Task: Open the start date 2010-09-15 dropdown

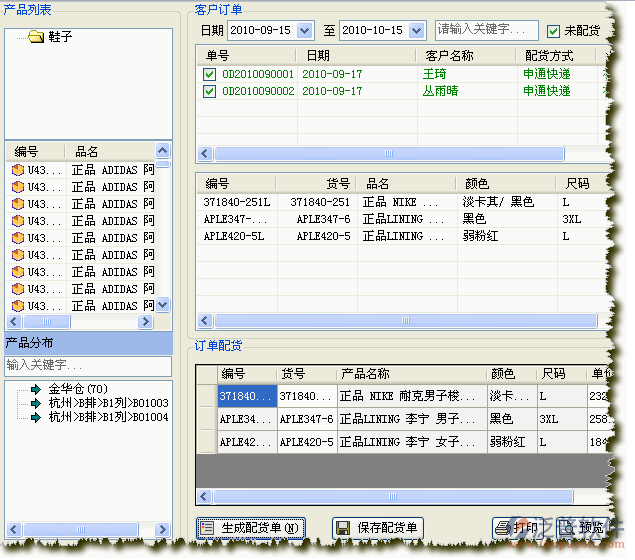Action: (305, 31)
